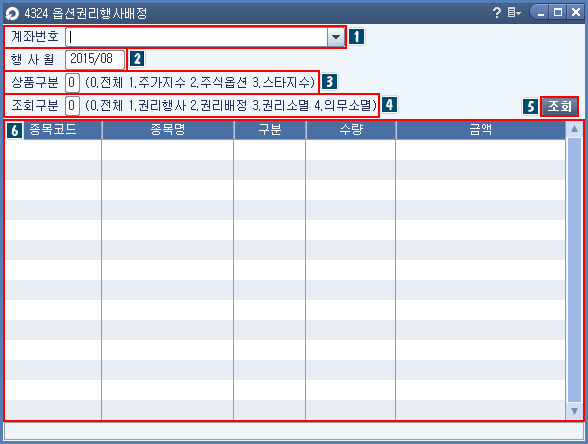Focus the 행사월 date field 2015/08
The image size is (588, 444).
click(x=95, y=60)
